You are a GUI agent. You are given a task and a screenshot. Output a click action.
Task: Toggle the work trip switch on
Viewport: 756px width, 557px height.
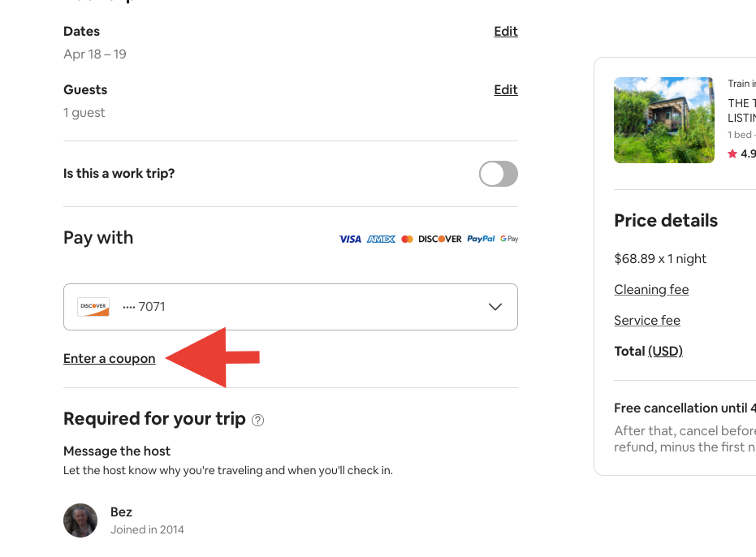(498, 174)
